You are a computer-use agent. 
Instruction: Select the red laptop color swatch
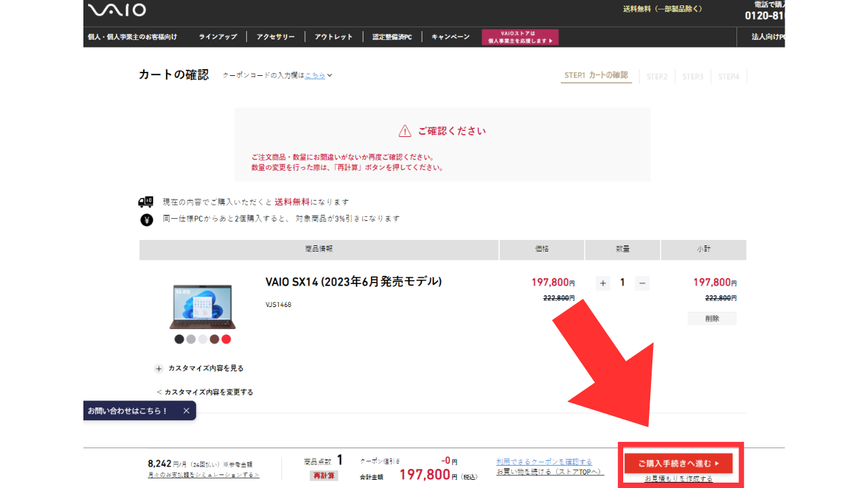coord(226,339)
